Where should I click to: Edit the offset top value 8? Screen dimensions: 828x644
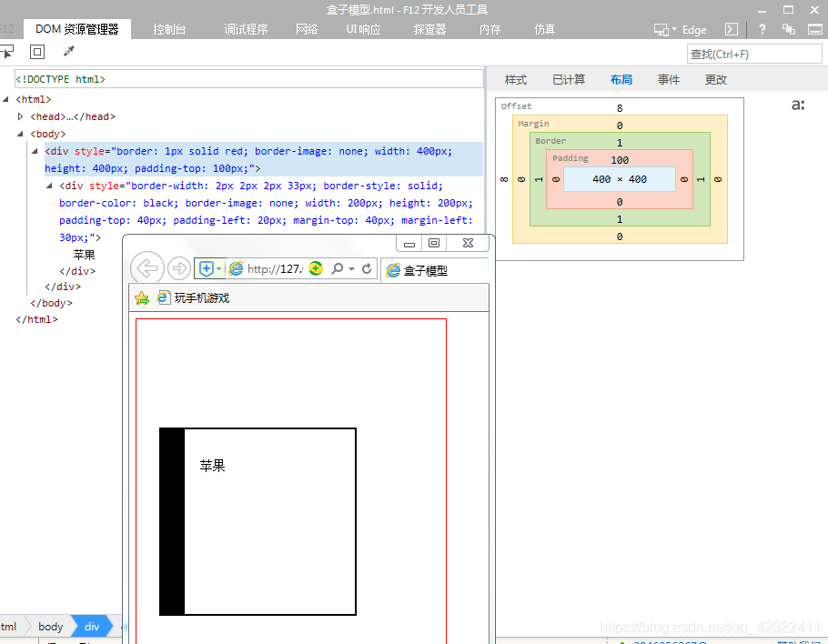pyautogui.click(x=620, y=108)
